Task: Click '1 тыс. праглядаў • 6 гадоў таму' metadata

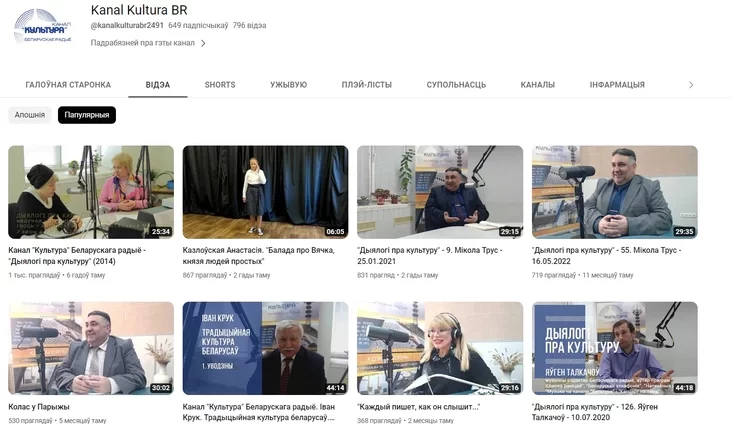Action: pos(56,276)
